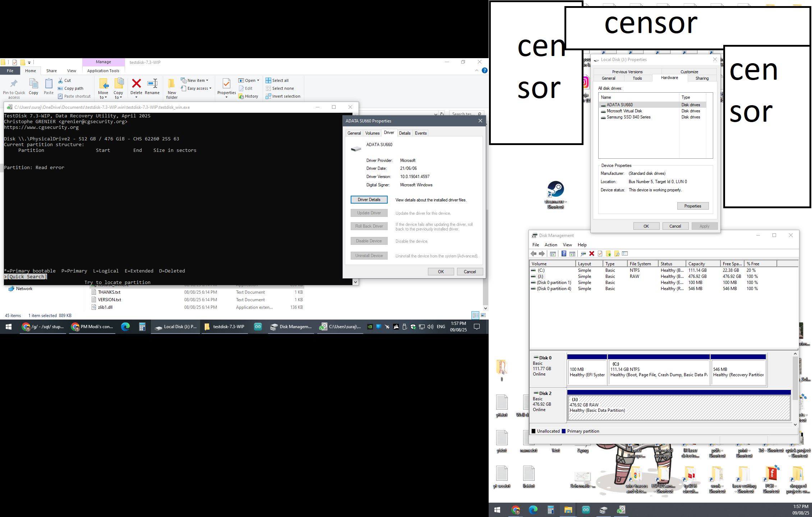
Task: Click the Disk Management graphical pane scrollbar down arrow
Action: click(795, 424)
